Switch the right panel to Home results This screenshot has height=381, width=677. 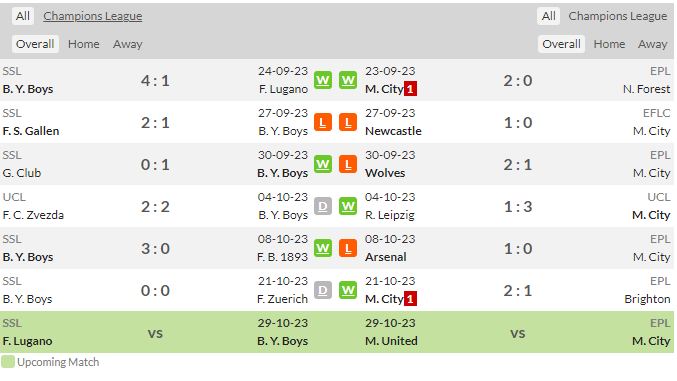(609, 44)
